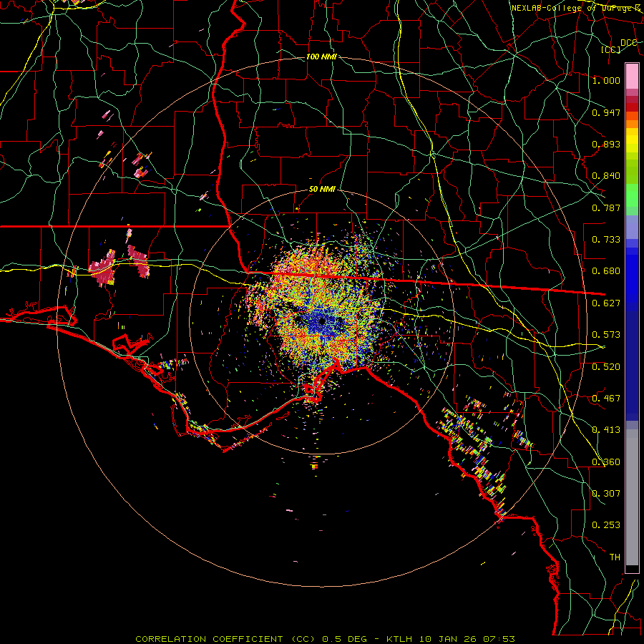Image resolution: width=644 pixels, height=644 pixels.
Task: Select the 0.467 scale value
Action: pos(606,399)
